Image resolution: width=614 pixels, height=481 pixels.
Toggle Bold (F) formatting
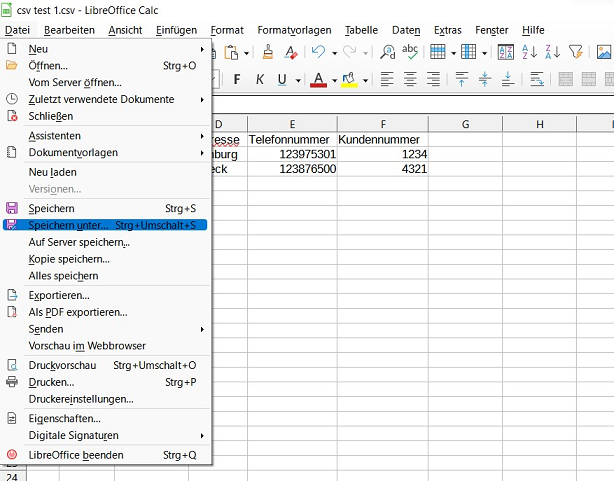point(237,80)
